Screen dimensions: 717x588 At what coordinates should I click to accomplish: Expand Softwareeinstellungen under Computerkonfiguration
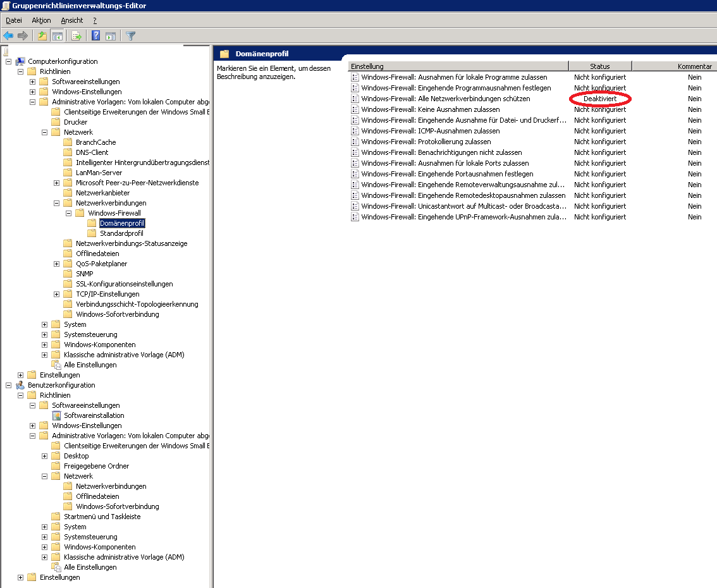point(32,82)
